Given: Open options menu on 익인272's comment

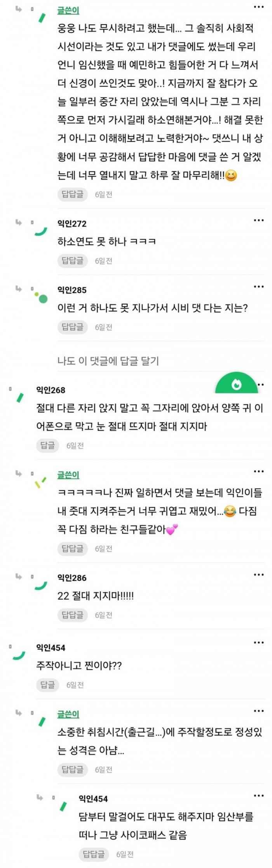Looking at the screenshot, I should [258, 220].
